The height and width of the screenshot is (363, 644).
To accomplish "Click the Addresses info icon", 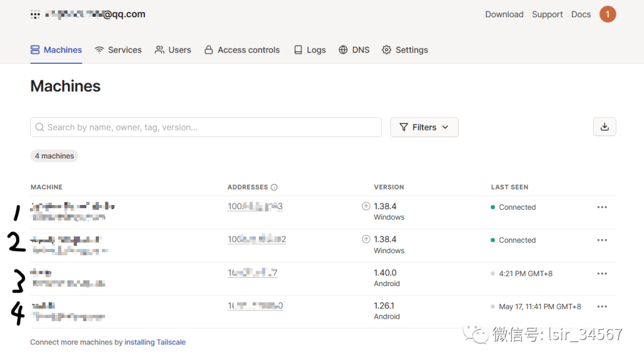I will tap(274, 187).
